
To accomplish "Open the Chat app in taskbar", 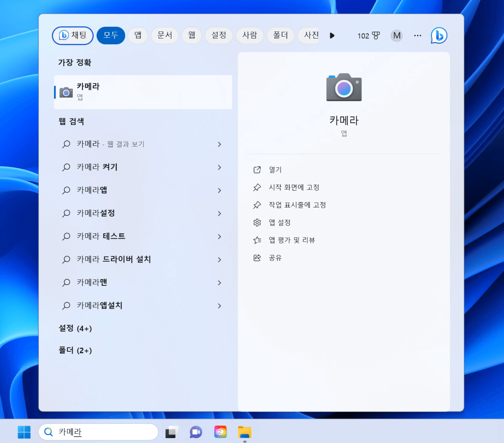I will (196, 432).
